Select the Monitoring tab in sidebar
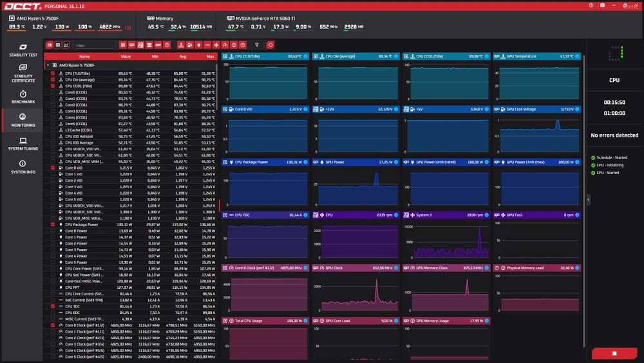 click(x=23, y=120)
